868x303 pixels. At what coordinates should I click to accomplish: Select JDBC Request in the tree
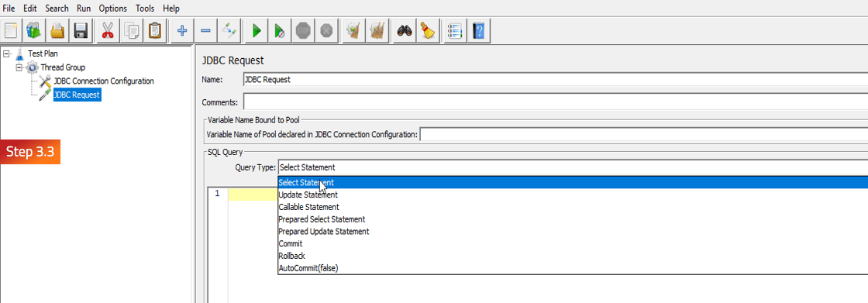coord(77,95)
